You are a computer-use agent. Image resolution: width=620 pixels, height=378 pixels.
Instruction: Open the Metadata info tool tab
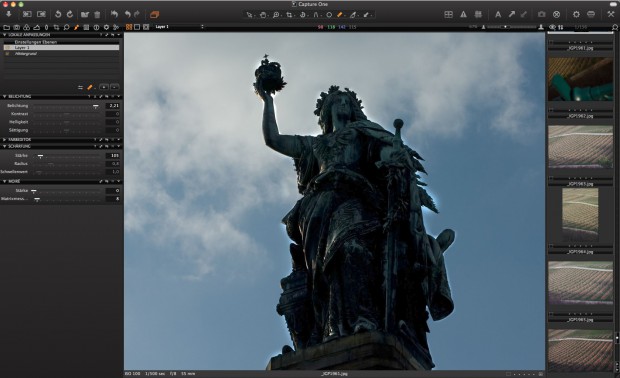coord(96,27)
